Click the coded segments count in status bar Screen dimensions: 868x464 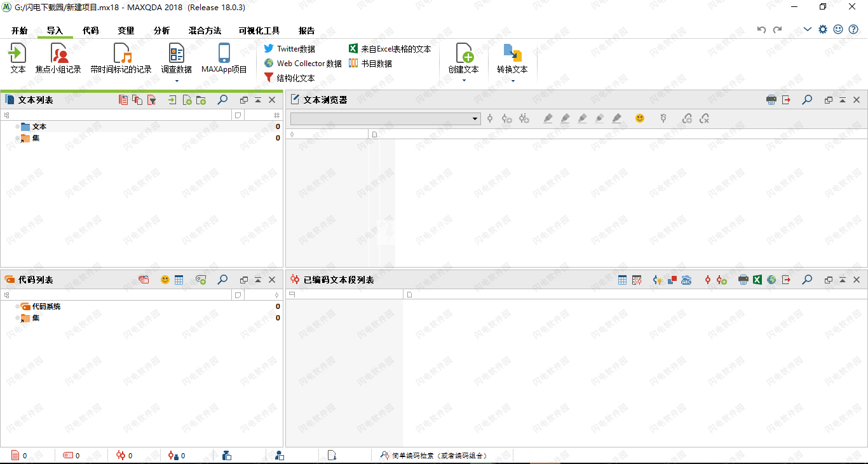(125, 456)
